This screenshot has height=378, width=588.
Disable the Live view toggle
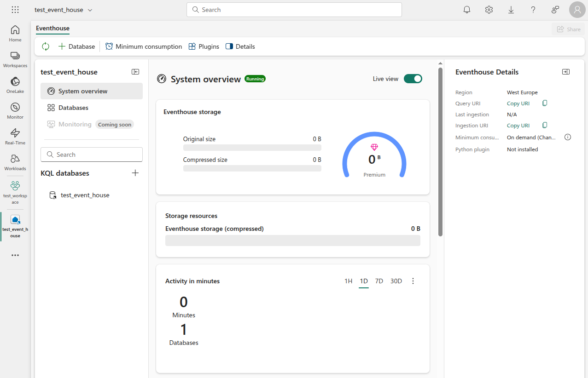(x=413, y=79)
